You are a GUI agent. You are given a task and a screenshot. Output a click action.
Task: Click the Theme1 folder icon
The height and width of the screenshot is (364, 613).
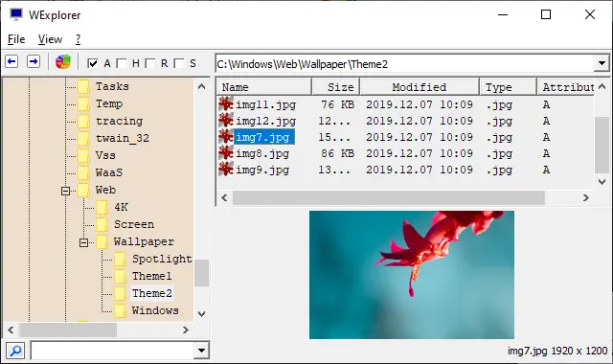point(120,276)
